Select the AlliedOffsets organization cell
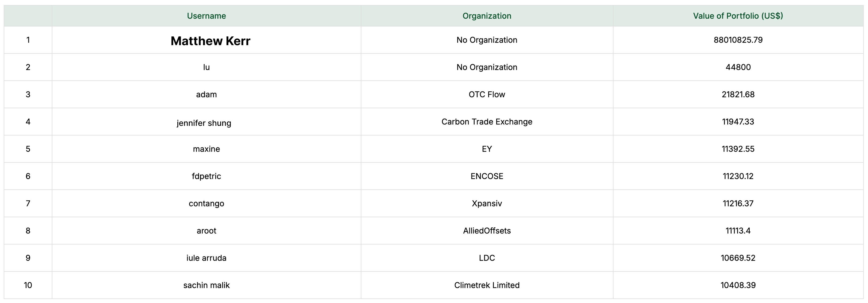The width and height of the screenshot is (868, 303). point(487,231)
